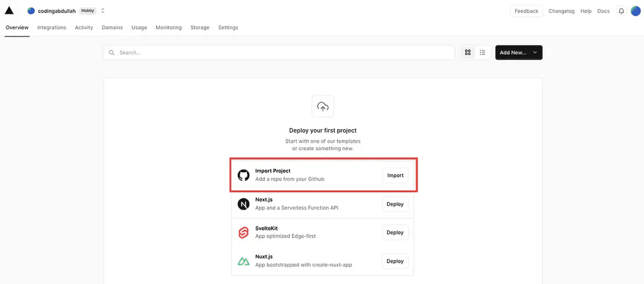Open the Add New dropdown
The image size is (644, 284).
pos(519,52)
